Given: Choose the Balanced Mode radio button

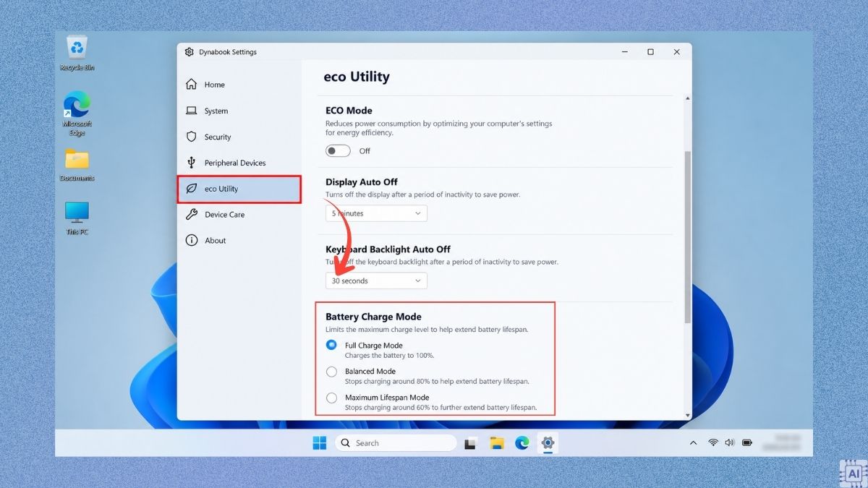Looking at the screenshot, I should [x=331, y=372].
